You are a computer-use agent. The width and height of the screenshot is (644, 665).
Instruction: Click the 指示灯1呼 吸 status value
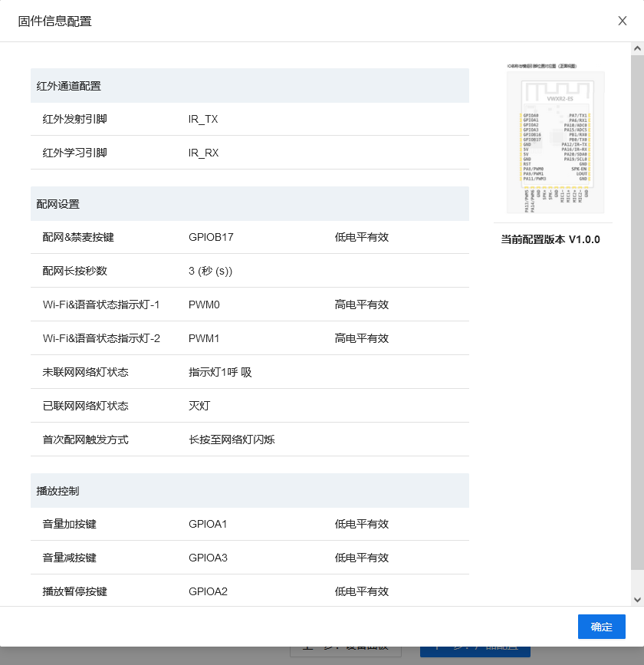click(x=220, y=373)
